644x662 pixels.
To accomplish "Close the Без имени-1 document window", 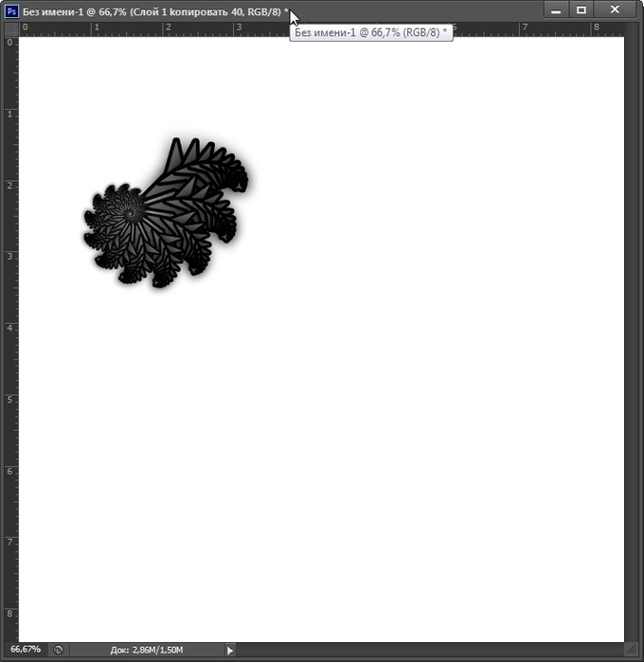I will coord(615,10).
